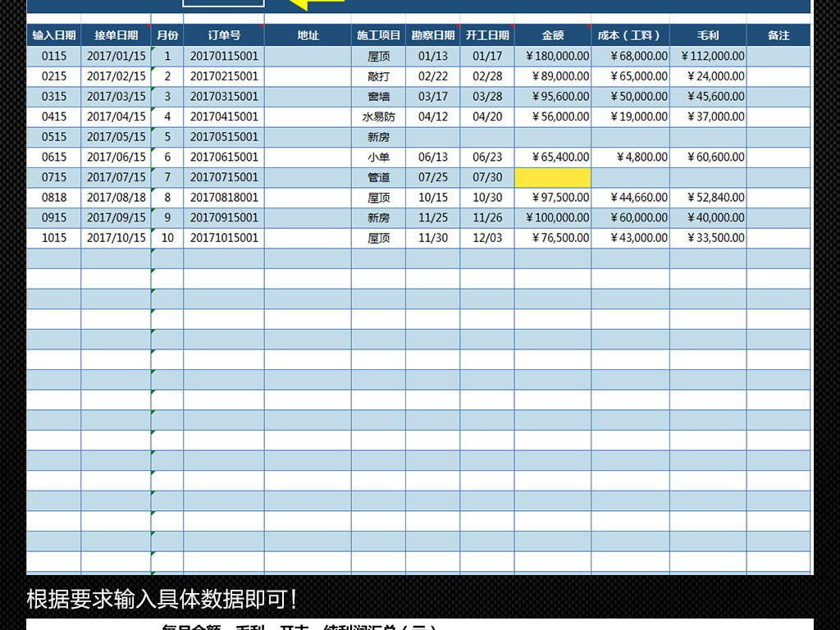Select the yellow highlighted 金额 cell
840x630 pixels.
(x=553, y=177)
